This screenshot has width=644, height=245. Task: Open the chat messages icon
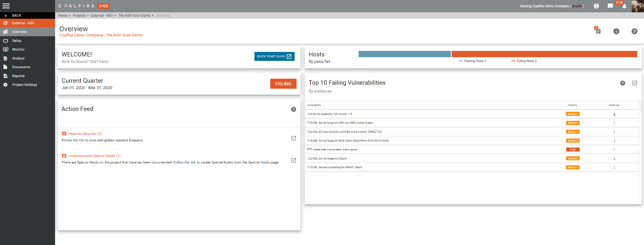(x=610, y=6)
